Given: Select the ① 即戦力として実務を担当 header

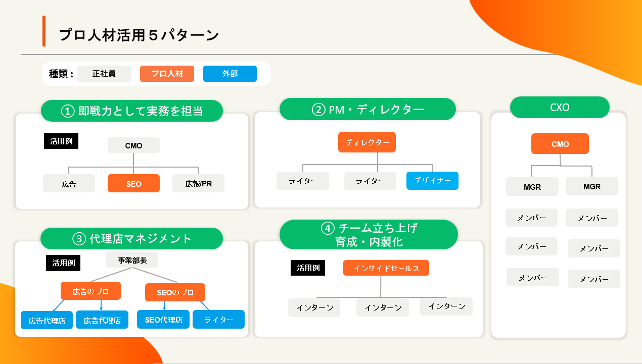Looking at the screenshot, I should pos(132,111).
